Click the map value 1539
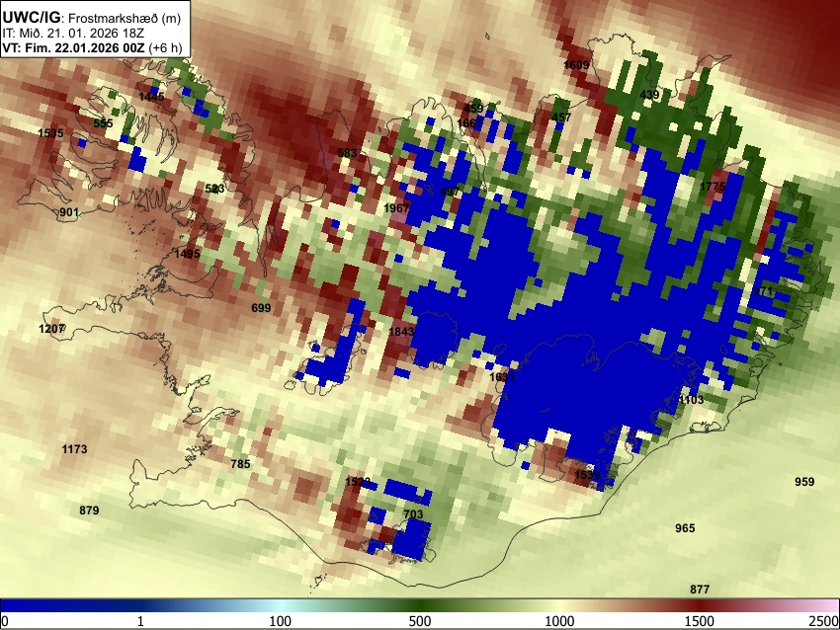 point(588,475)
